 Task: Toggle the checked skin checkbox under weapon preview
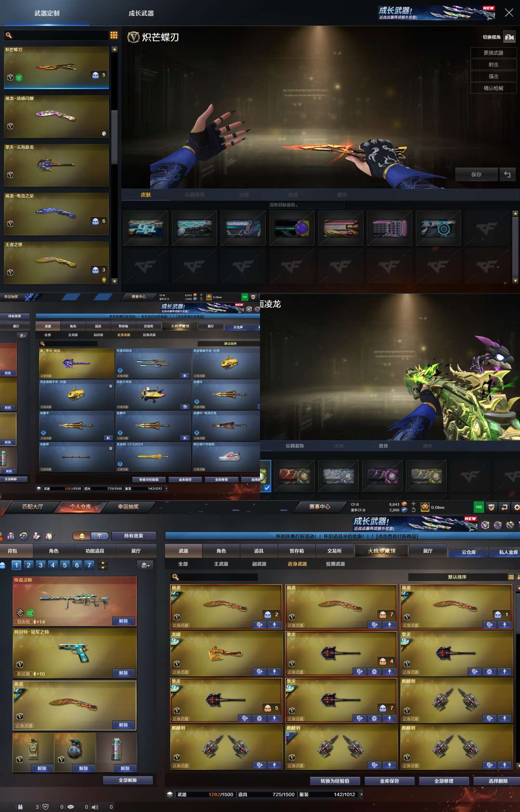point(267,487)
